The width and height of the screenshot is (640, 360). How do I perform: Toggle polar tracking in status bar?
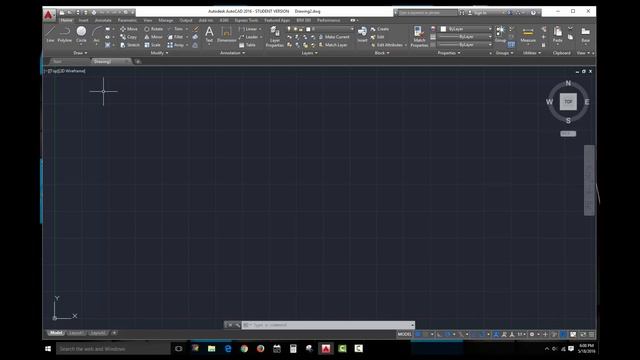click(x=448, y=334)
